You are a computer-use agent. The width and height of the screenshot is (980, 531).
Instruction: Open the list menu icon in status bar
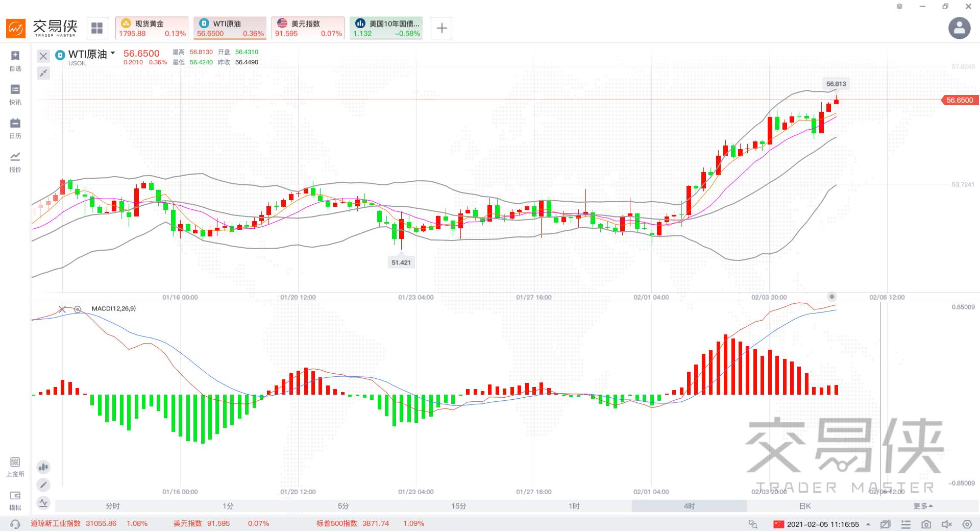point(906,524)
